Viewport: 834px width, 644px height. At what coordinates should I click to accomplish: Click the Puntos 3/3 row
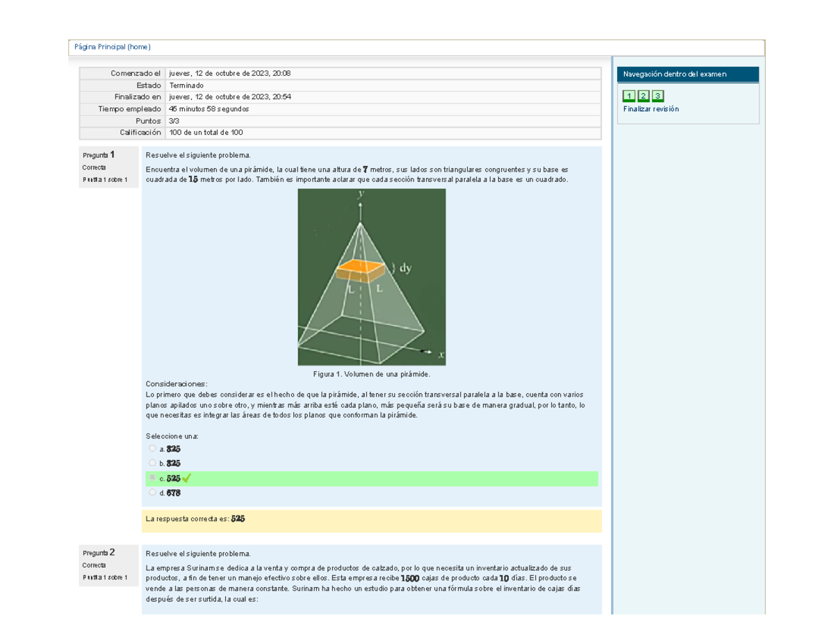click(341, 121)
